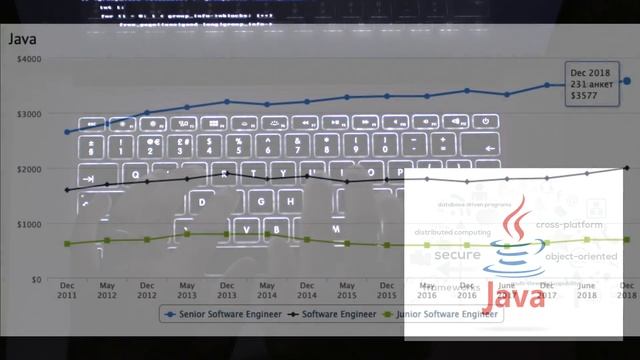This screenshot has height=360, width=640.
Task: Click the $1000 y-axis label
Action: pos(29,224)
